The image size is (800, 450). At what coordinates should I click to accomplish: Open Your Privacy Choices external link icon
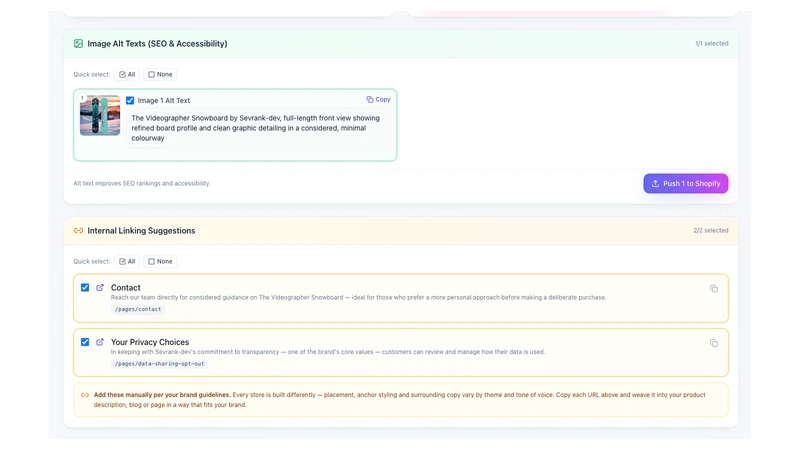100,342
